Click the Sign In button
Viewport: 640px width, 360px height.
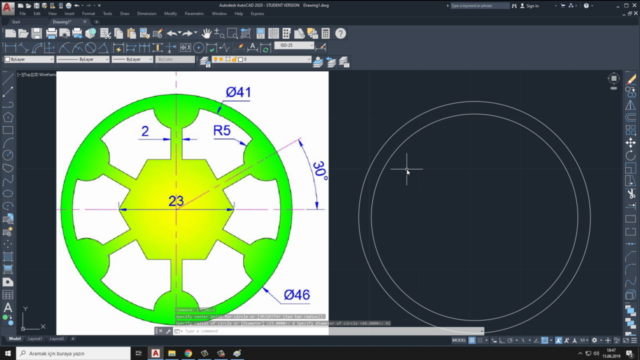click(x=529, y=6)
